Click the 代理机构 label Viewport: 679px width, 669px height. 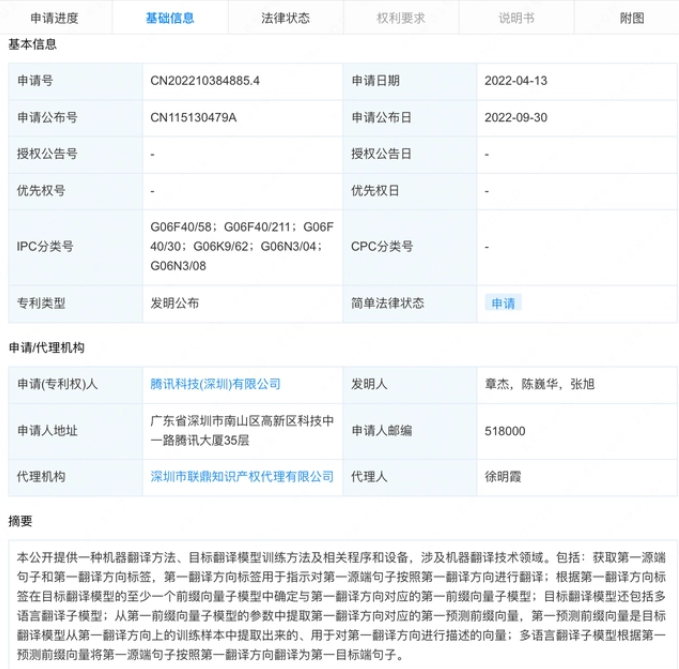point(41,477)
